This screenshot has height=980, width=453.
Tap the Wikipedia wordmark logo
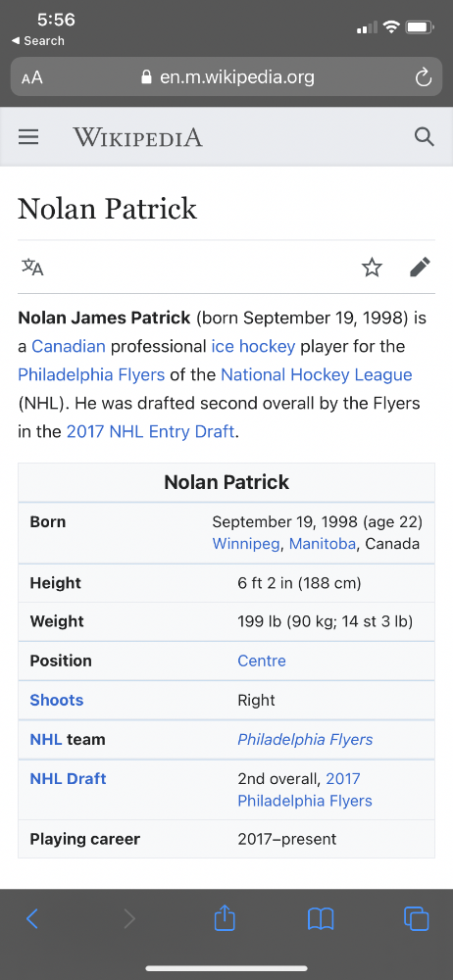pos(137,137)
